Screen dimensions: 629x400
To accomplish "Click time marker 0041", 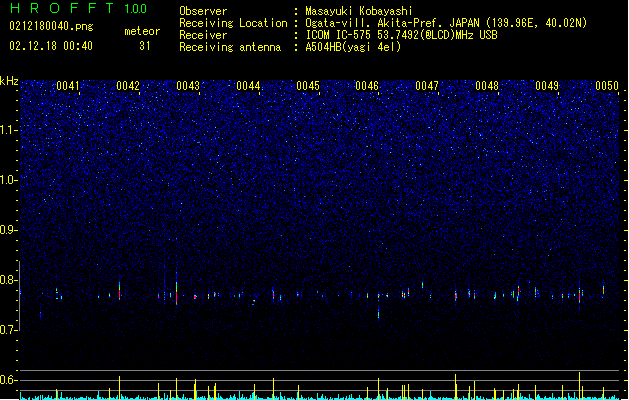I will [x=68, y=85].
